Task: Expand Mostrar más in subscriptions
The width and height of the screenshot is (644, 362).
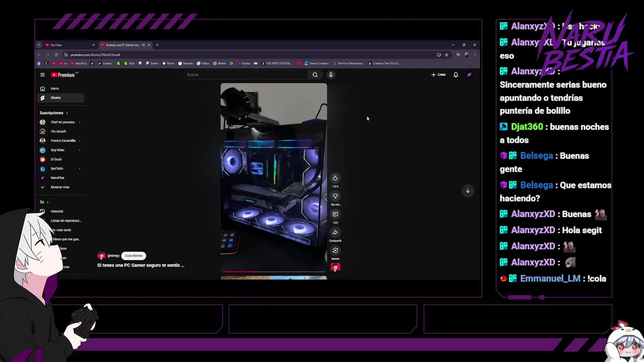Action: point(60,187)
